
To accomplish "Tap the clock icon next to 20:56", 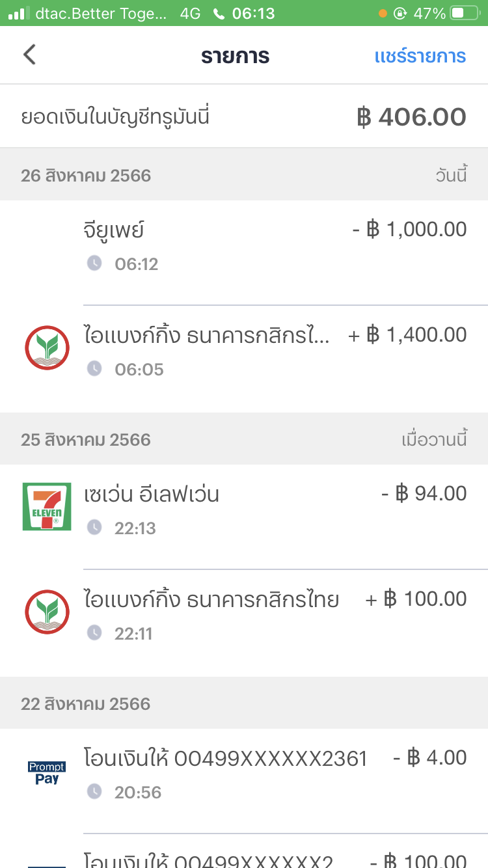I will click(94, 792).
